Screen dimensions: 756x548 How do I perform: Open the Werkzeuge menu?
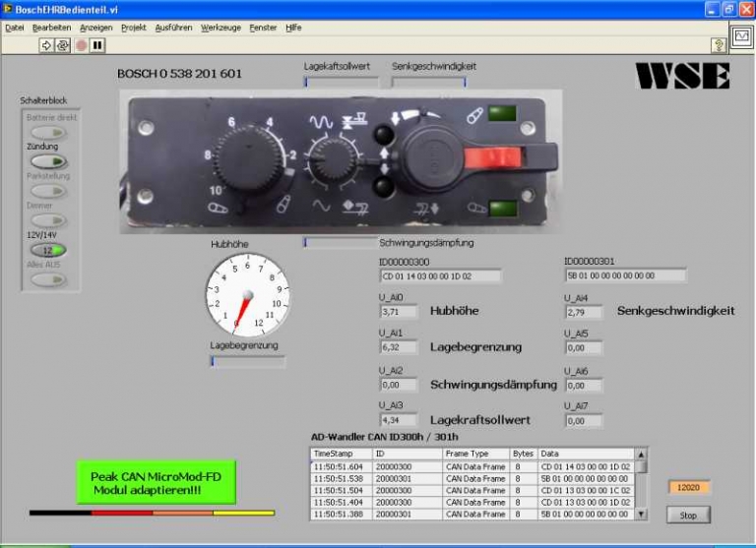tap(220, 28)
